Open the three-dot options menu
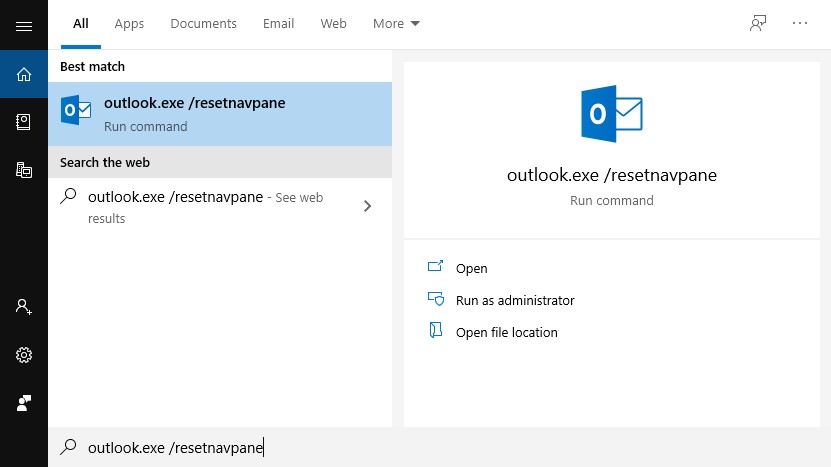This screenshot has width=831, height=467. coord(800,24)
